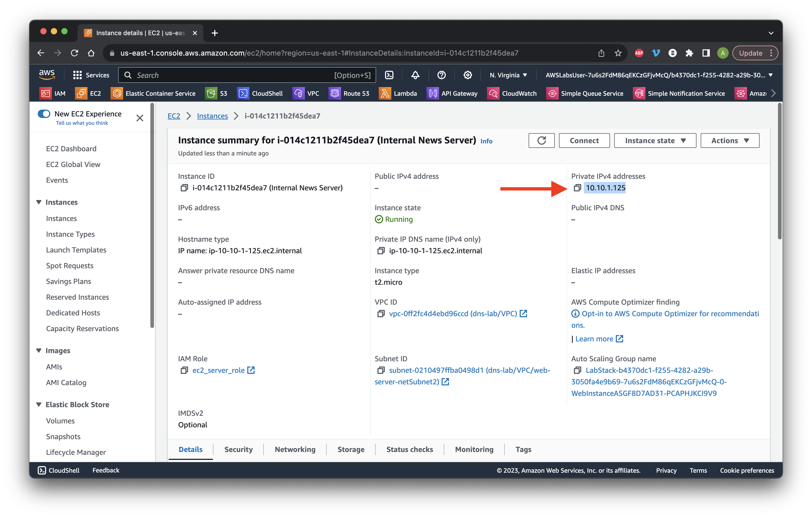Open the browser tab list chevron
Image resolution: width=812 pixels, height=517 pixels.
point(771,33)
